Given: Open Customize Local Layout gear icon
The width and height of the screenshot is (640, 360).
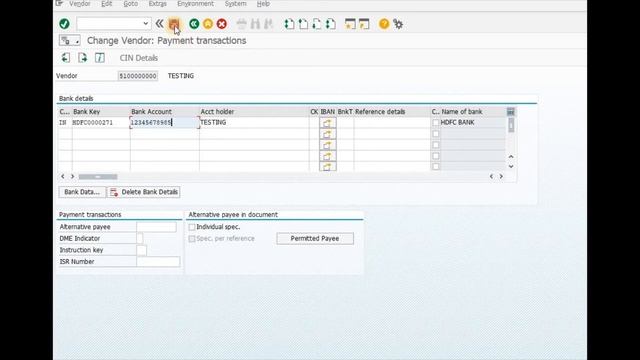Looking at the screenshot, I should [x=398, y=24].
